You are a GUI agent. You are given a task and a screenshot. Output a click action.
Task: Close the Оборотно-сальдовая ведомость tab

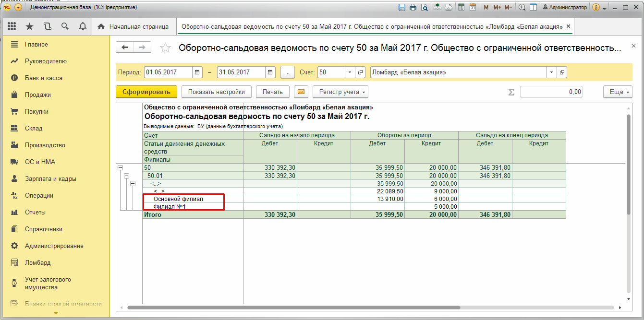pos(569,26)
